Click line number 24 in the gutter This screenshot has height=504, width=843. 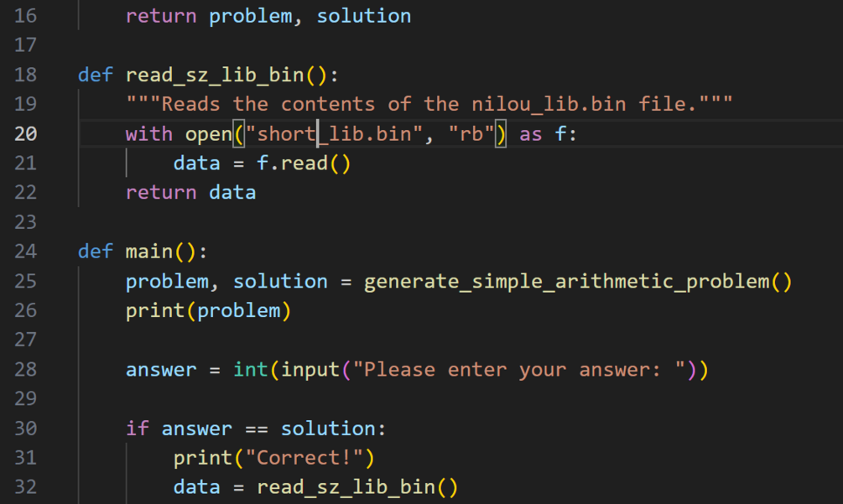pyautogui.click(x=26, y=252)
